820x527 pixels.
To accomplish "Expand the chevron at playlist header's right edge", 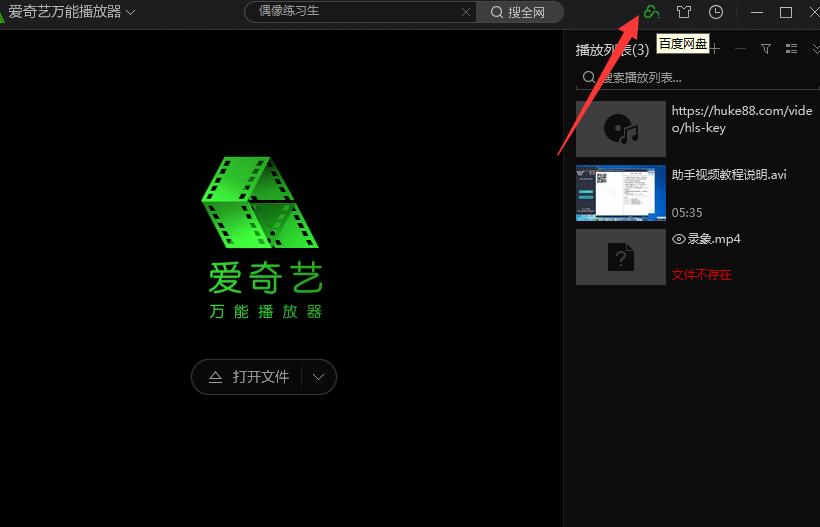I will pos(815,49).
